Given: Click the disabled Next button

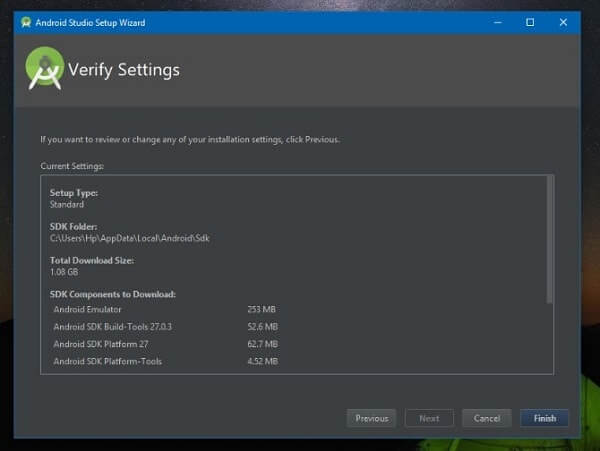Looking at the screenshot, I should click(x=429, y=418).
